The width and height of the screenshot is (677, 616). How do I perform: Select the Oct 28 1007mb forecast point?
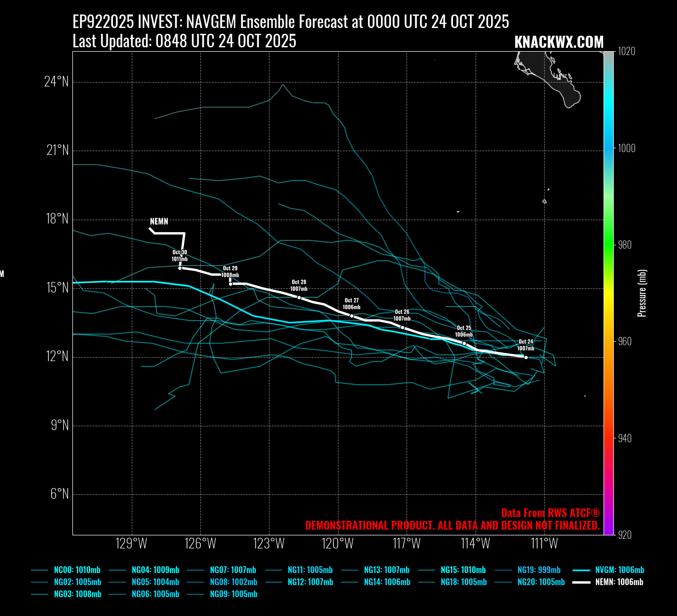pos(299,298)
